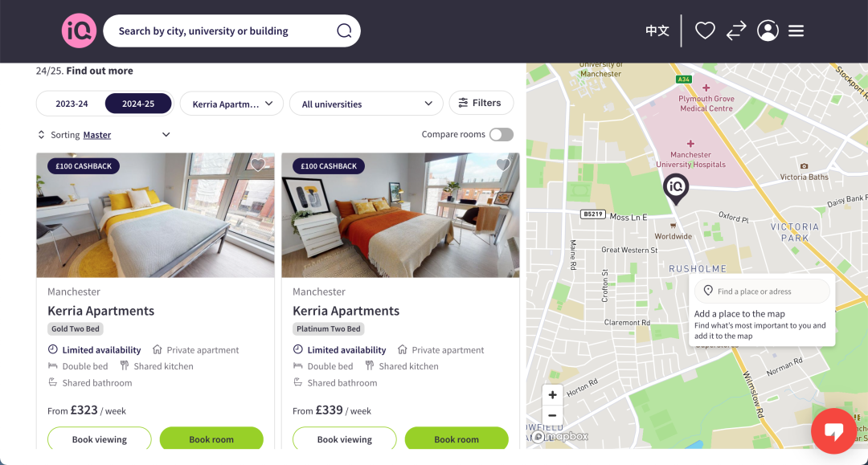Click the iQ pink logo

click(79, 31)
